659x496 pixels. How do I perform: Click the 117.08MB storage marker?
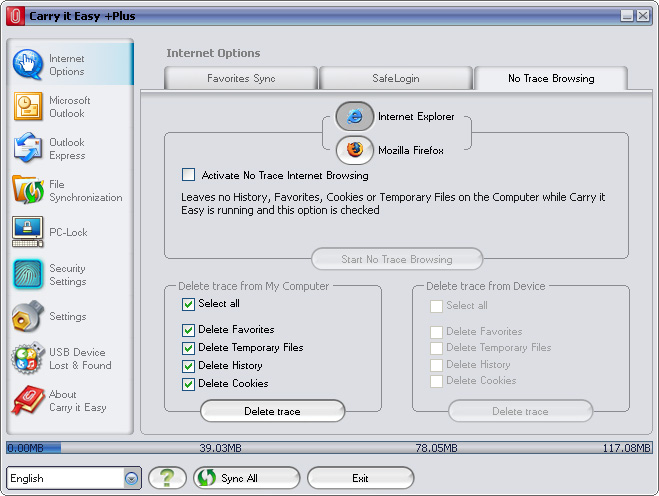click(627, 448)
